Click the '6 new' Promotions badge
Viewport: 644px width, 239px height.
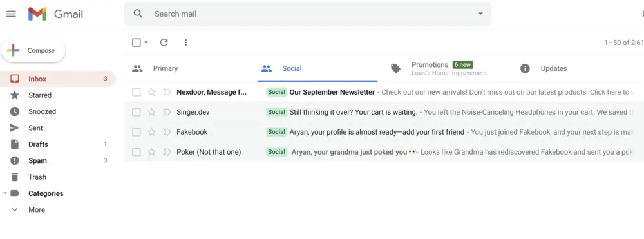pos(462,64)
